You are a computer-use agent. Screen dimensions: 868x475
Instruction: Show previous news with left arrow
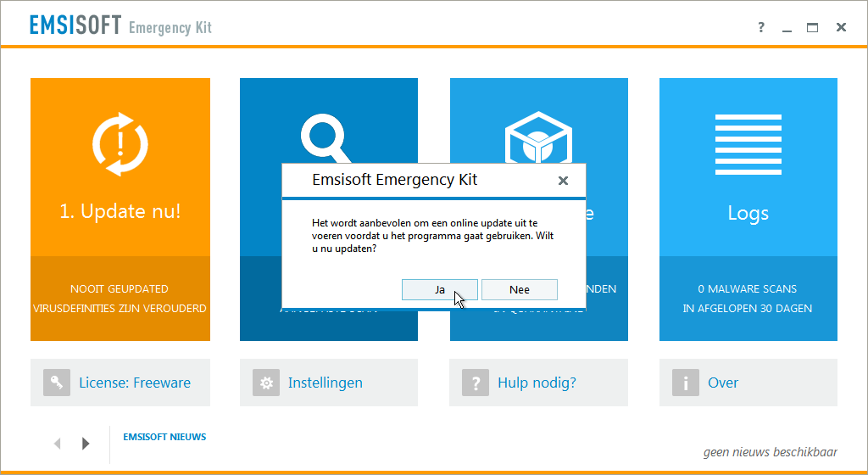coord(57,444)
